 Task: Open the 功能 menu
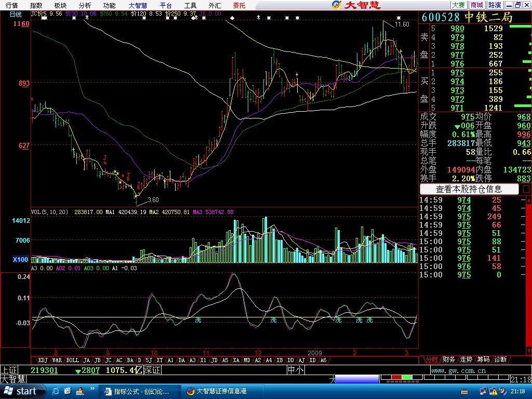coord(109,5)
